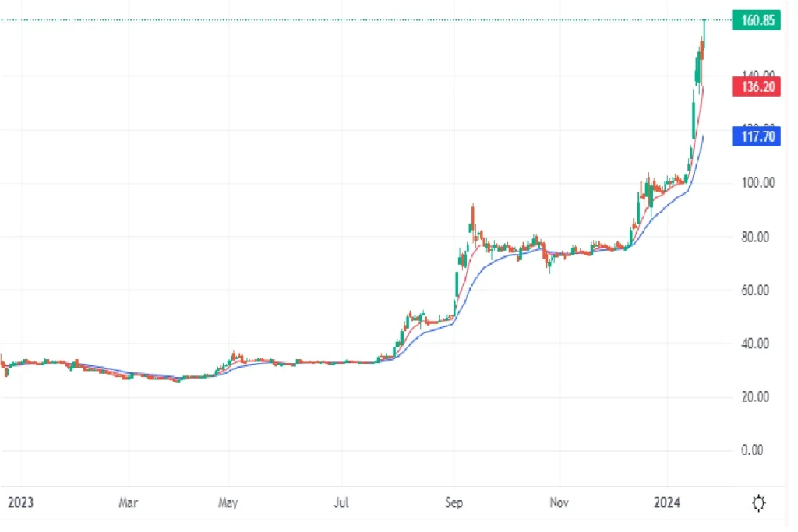Click the Mar time axis label
The height and width of the screenshot is (532, 798).
[x=129, y=502]
